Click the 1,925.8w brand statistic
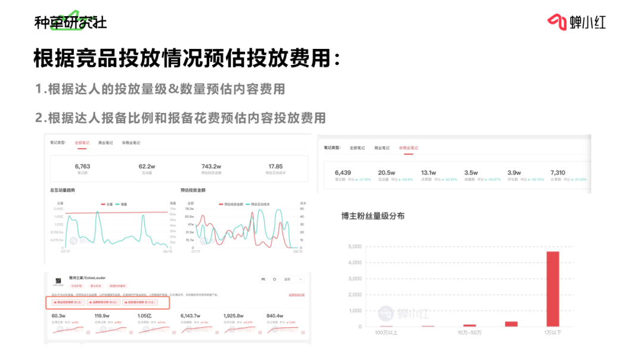Viewport: 644px width, 363px height. [233, 316]
